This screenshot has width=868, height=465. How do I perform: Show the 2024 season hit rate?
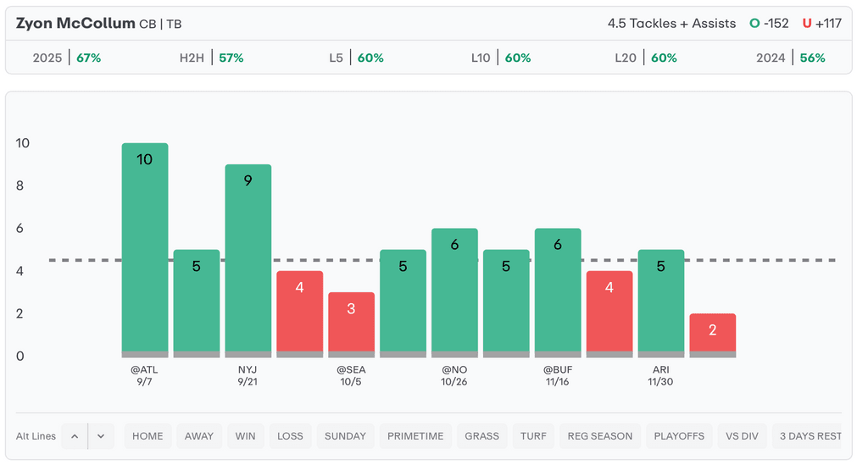coord(791,58)
